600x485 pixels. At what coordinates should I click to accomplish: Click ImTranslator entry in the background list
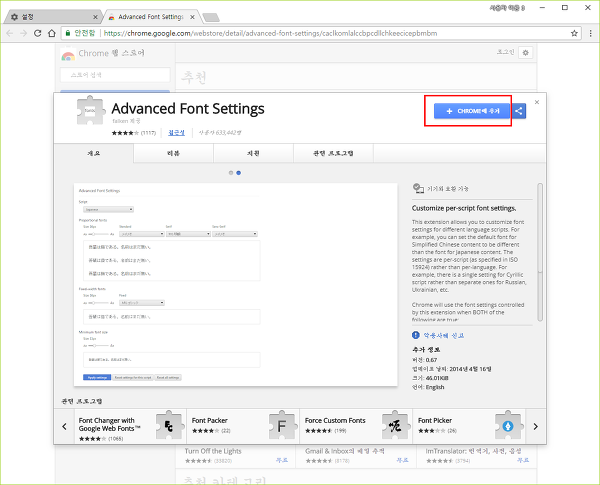(x=473, y=451)
